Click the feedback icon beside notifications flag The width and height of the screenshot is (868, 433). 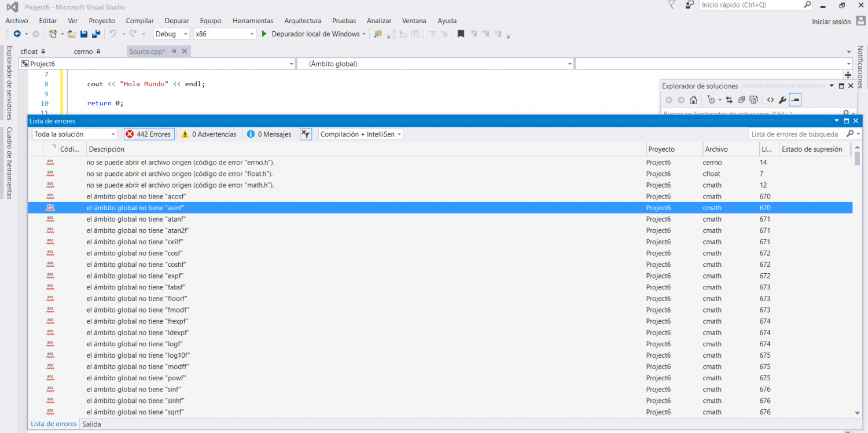click(689, 5)
